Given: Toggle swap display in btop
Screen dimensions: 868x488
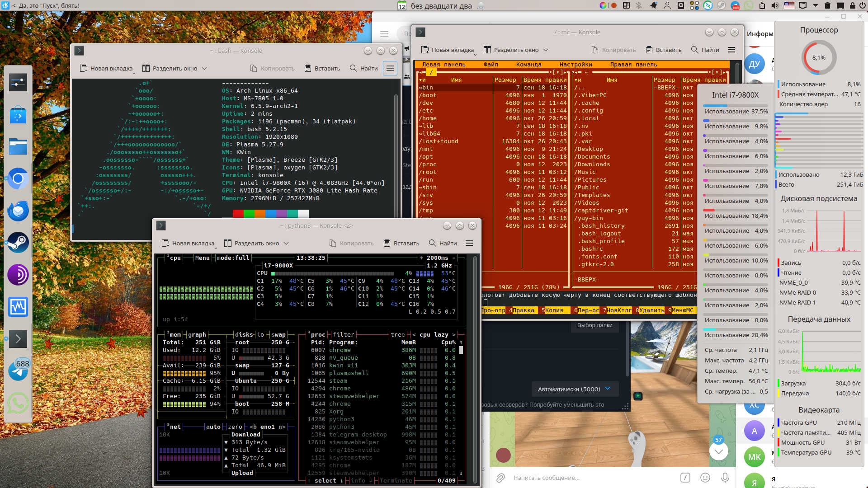Looking at the screenshot, I should (278, 334).
